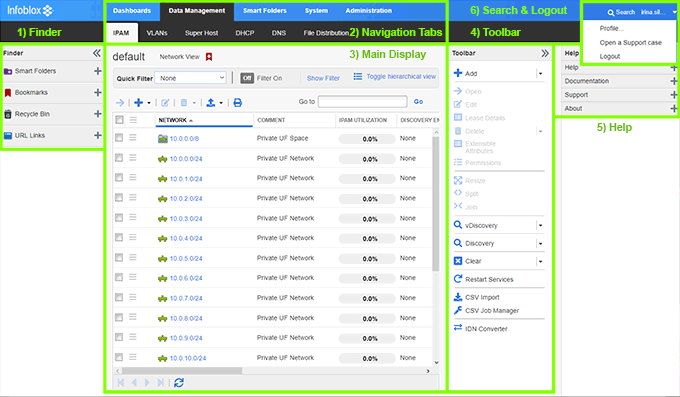Open the Quick Filter dropdown
This screenshot has height=397, width=680.
[x=191, y=78]
